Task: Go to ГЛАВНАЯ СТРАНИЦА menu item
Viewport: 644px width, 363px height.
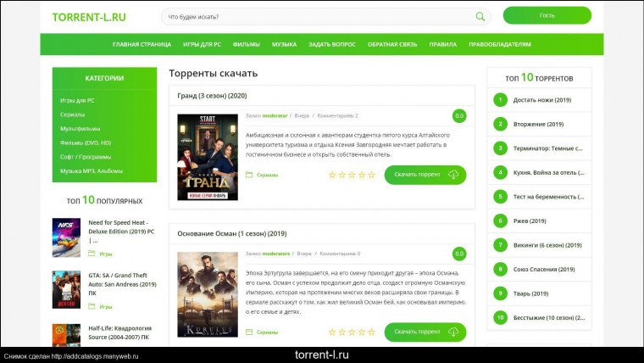Action: (142, 44)
